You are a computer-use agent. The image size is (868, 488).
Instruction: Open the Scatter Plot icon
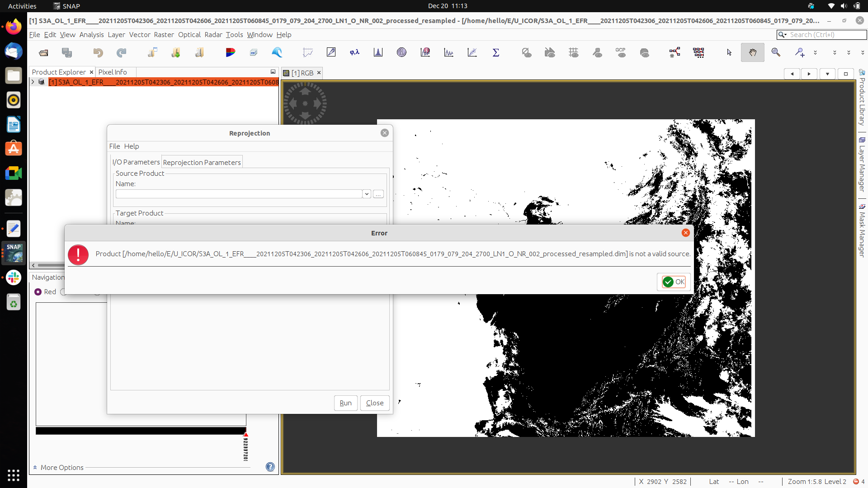[x=472, y=53]
